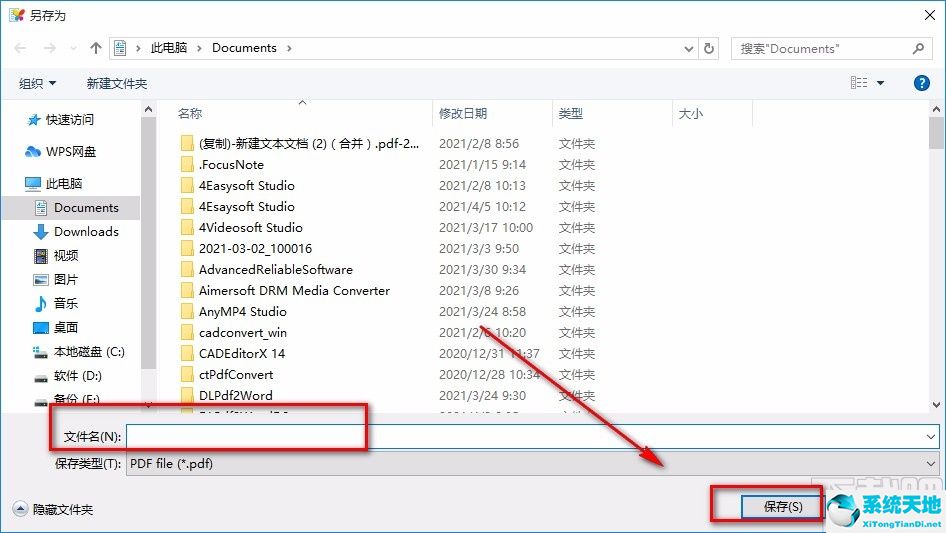This screenshot has width=946, height=533.
Task: Open the 保存类型 PDF file dropdown
Action: click(x=532, y=464)
